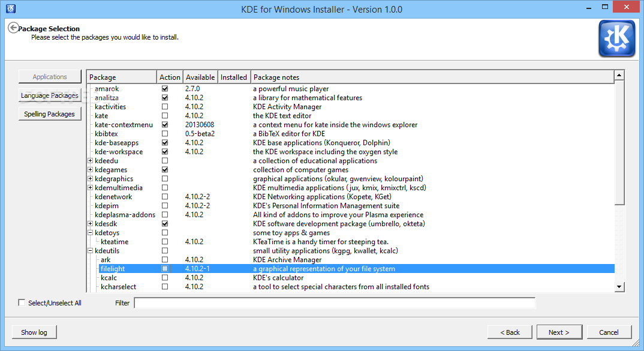
Task: Expand the kdemultimedia tree node
Action: [x=91, y=188]
